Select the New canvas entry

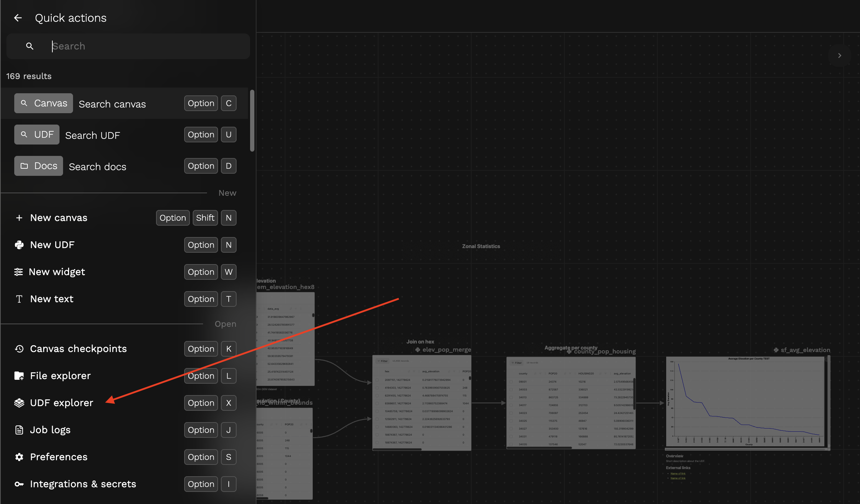tap(59, 218)
